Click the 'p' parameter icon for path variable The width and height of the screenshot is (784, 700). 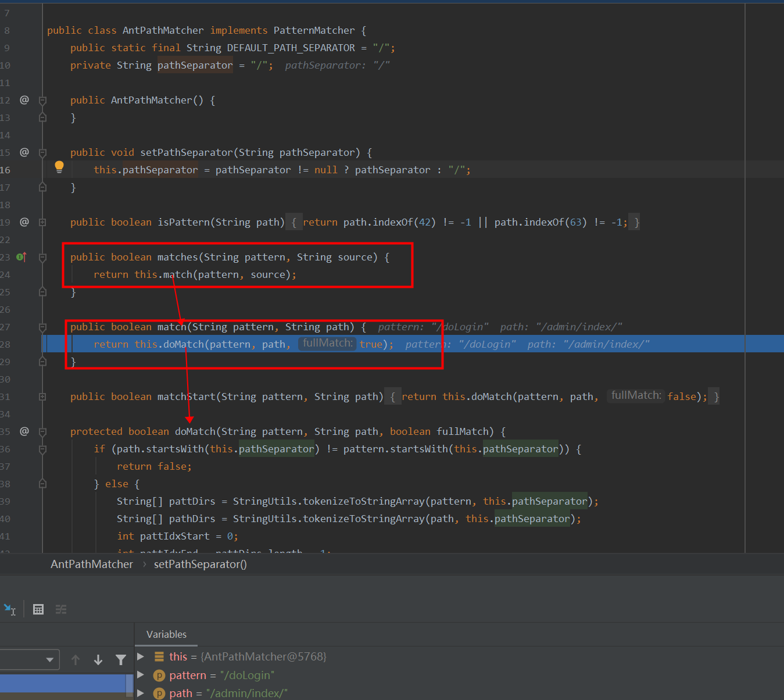[159, 693]
